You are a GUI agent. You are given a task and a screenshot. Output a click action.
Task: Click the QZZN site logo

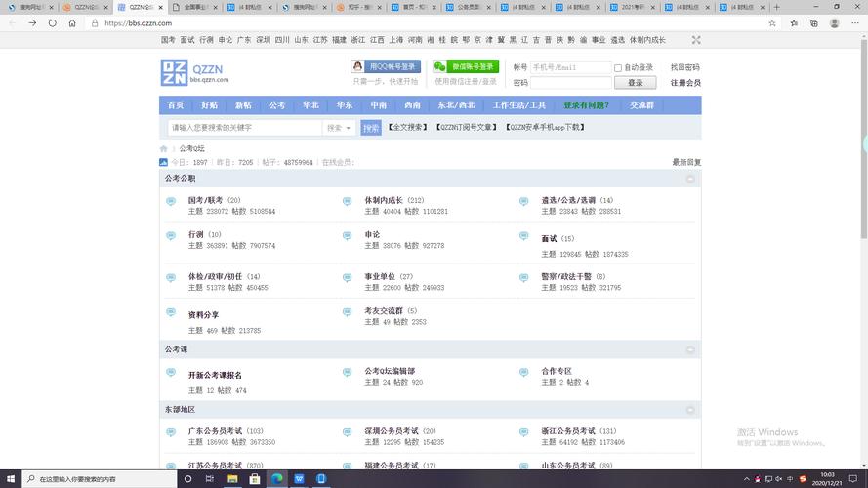click(x=194, y=72)
